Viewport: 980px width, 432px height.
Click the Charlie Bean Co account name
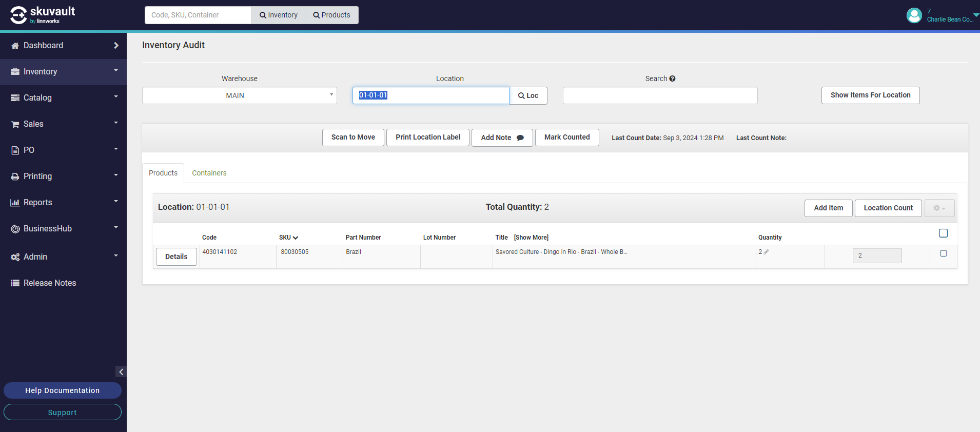(x=949, y=19)
